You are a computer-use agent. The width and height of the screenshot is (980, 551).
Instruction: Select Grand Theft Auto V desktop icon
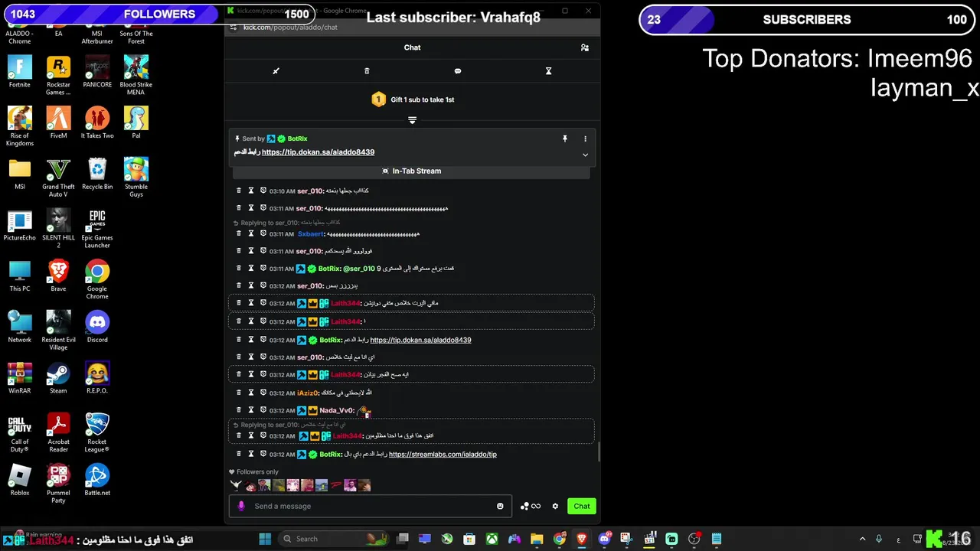(x=58, y=178)
